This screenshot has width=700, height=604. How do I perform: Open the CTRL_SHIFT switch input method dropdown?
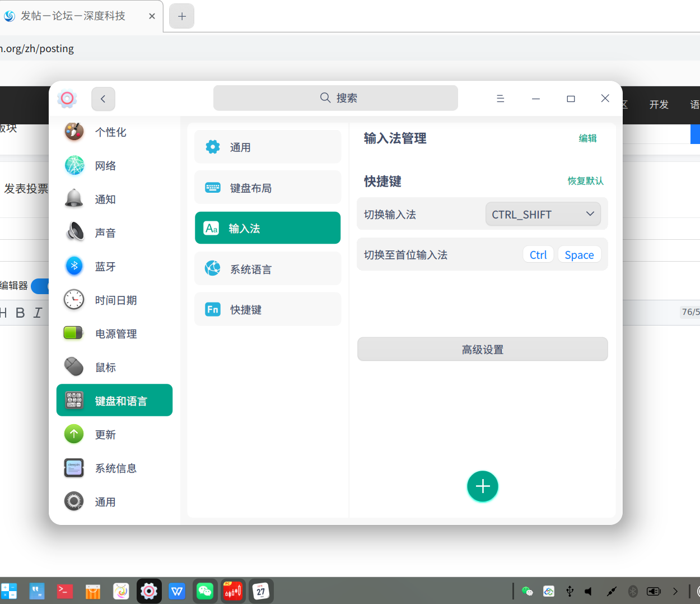click(543, 214)
